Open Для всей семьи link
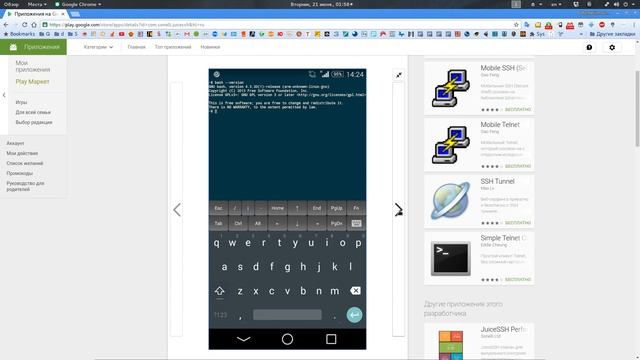Image resolution: width=640 pixels, height=360 pixels. coord(33,112)
